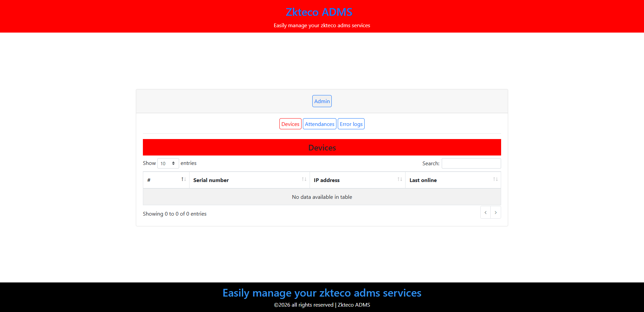Go to previous page chevron
644x312 pixels.
485,213
